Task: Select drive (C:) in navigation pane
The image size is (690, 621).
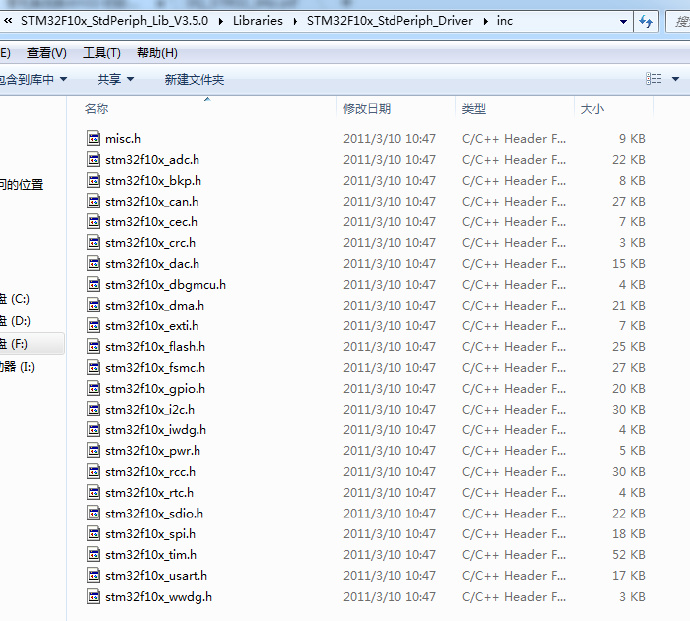Action: (15, 299)
